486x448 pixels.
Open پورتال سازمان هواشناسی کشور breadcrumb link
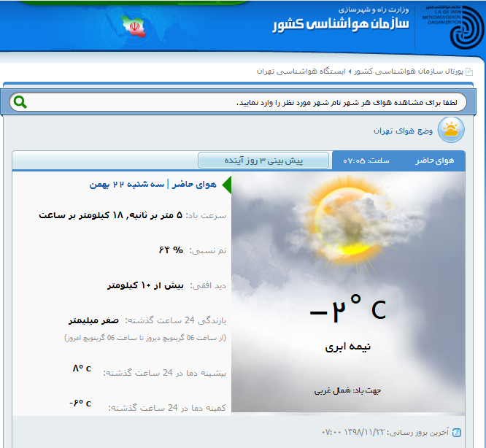409,72
